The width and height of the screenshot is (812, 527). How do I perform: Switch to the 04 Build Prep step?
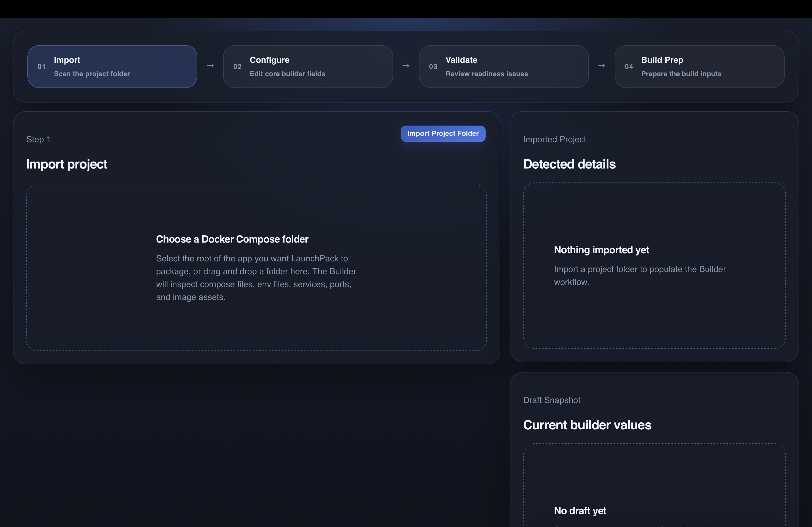point(699,67)
